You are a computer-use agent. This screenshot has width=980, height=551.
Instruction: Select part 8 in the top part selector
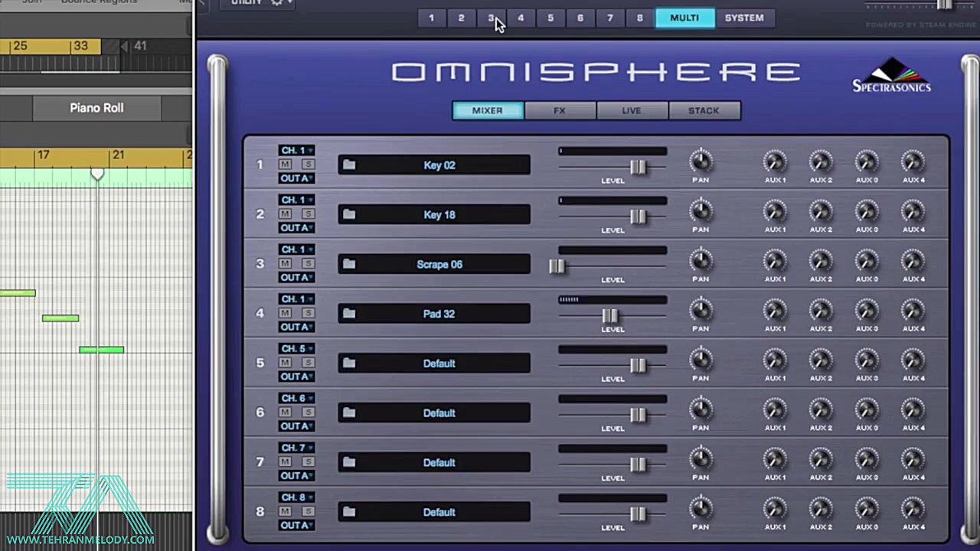click(x=640, y=18)
